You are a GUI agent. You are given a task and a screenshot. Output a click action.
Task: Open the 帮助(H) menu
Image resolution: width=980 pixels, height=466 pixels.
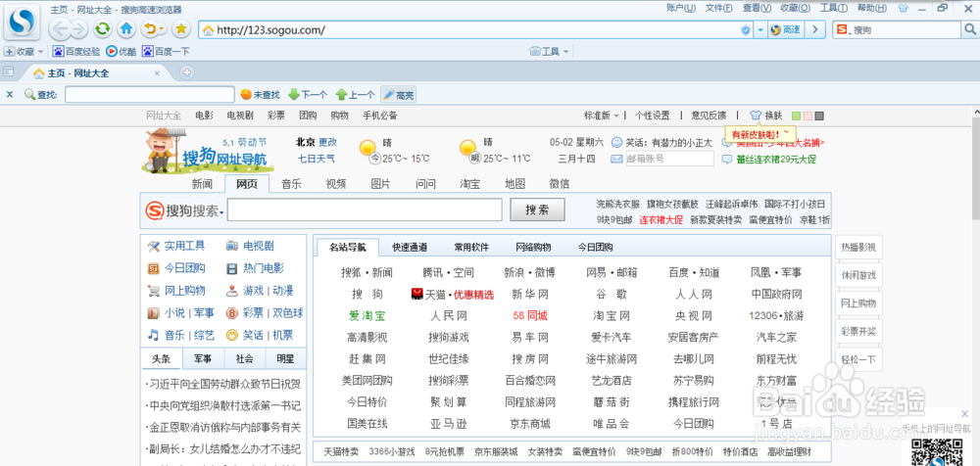coord(872,8)
